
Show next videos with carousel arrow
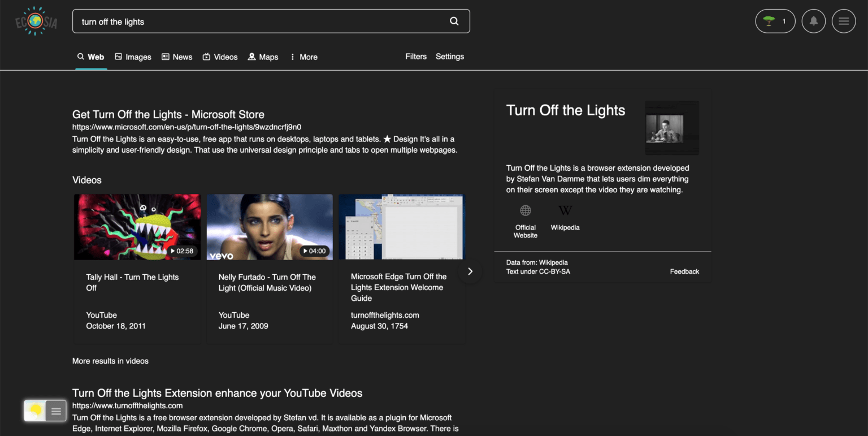click(470, 271)
